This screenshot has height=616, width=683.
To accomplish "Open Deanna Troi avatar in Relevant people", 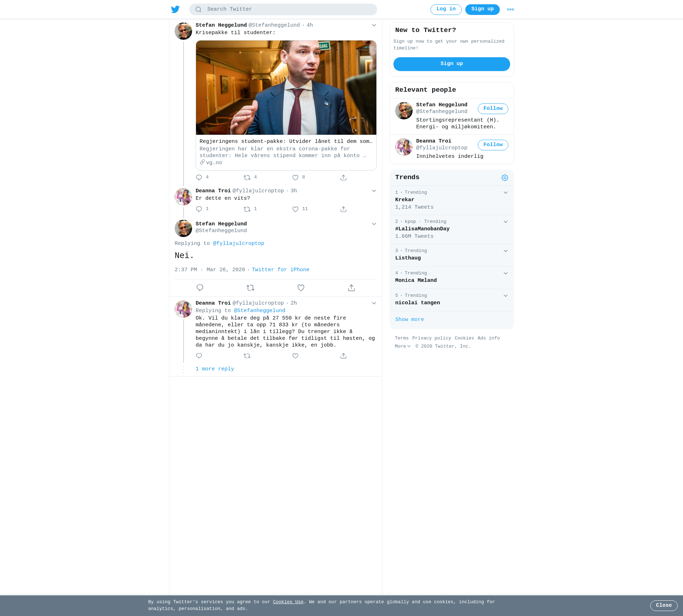I will click(404, 147).
